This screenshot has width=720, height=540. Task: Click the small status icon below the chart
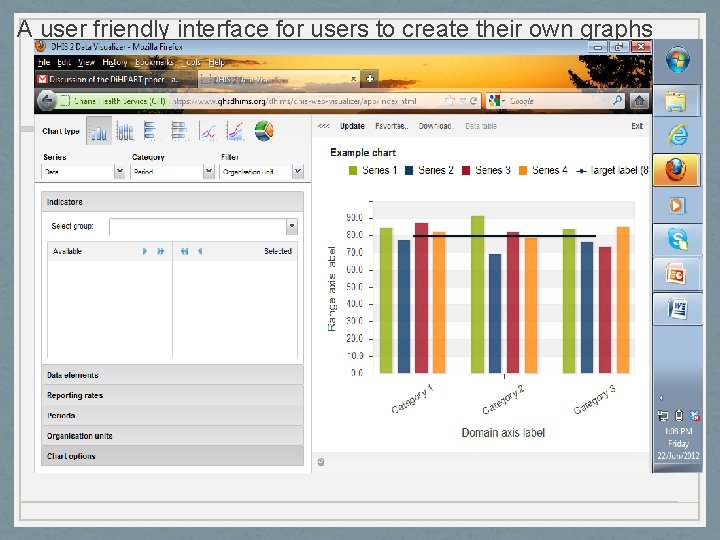[321, 462]
